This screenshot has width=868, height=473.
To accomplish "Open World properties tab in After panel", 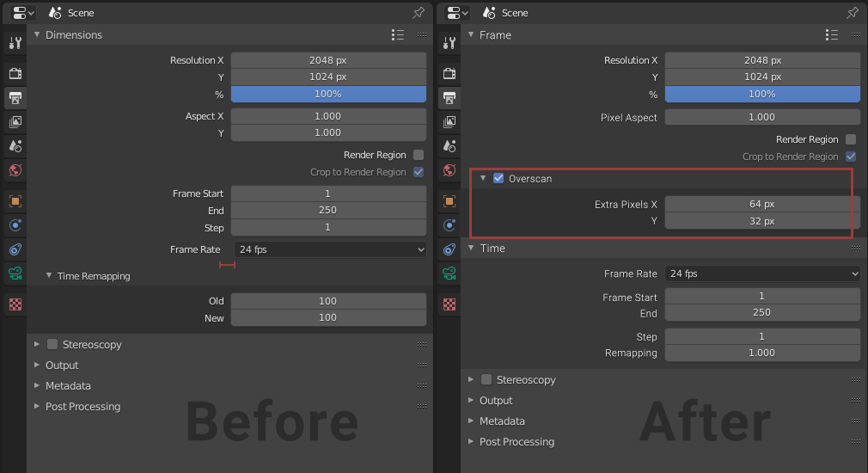I will [449, 170].
